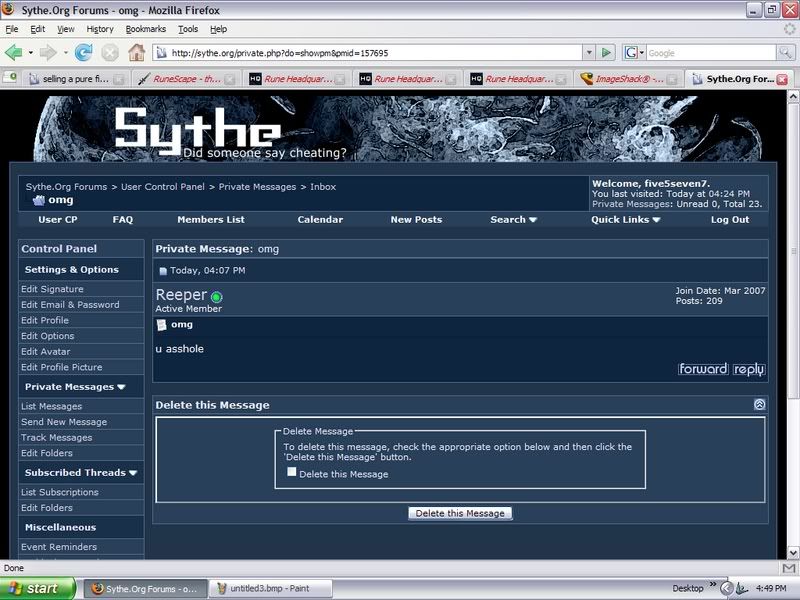Click the post icon beside Today, 04:07 PM

[163, 271]
